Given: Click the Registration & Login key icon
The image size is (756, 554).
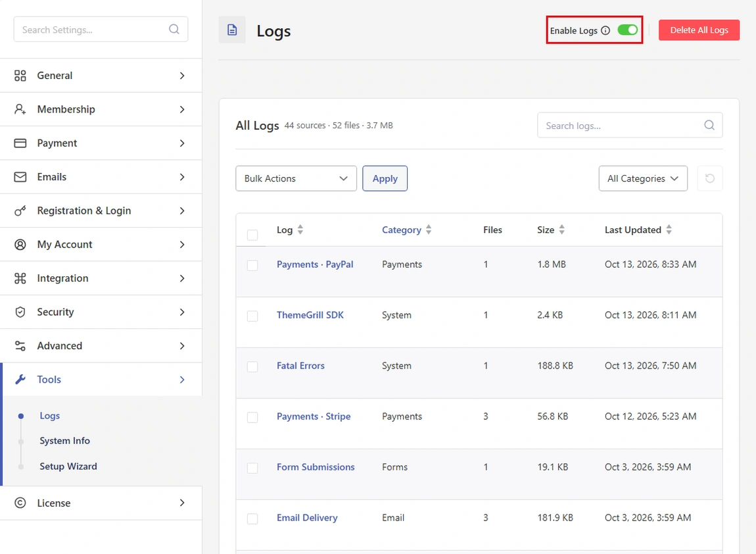Looking at the screenshot, I should point(20,211).
